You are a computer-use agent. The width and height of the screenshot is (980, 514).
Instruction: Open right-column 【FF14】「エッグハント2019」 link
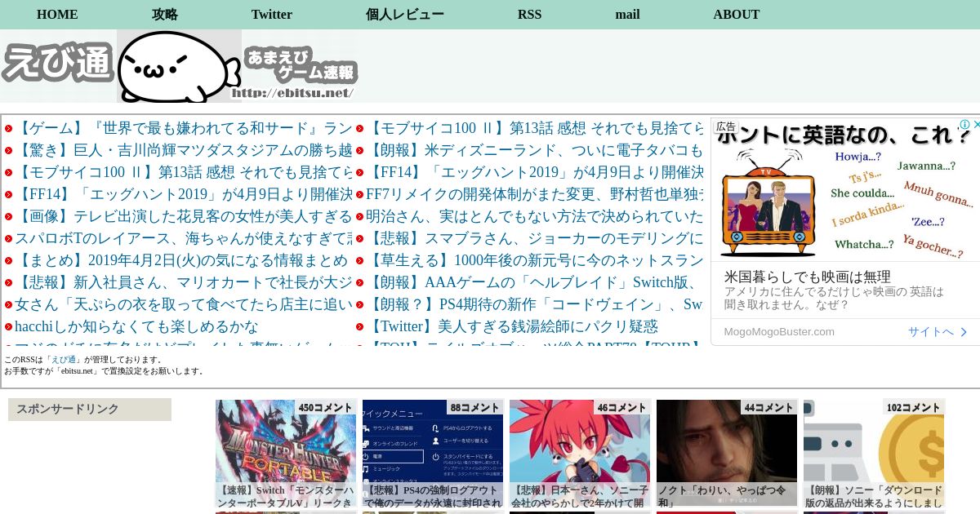pyautogui.click(x=535, y=172)
